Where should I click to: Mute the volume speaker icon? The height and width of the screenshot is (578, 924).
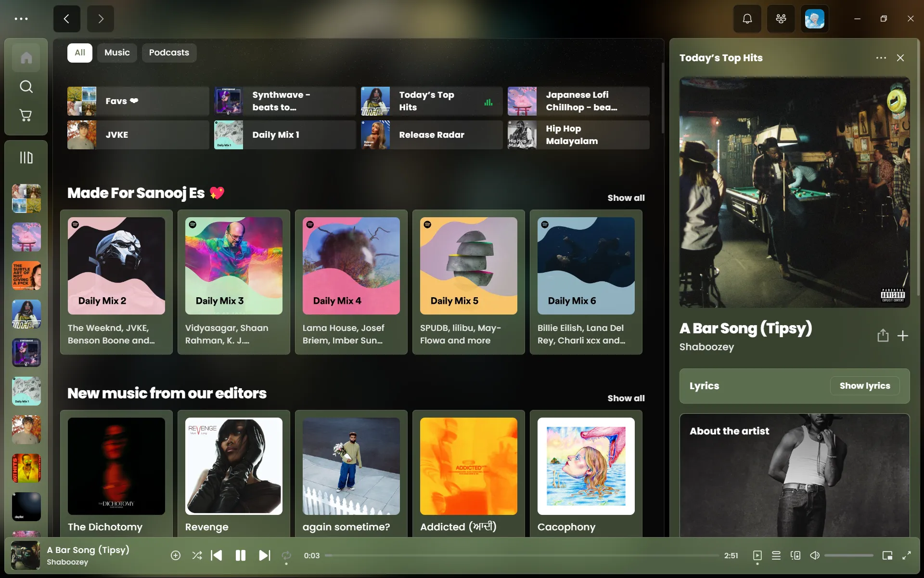[x=815, y=555]
